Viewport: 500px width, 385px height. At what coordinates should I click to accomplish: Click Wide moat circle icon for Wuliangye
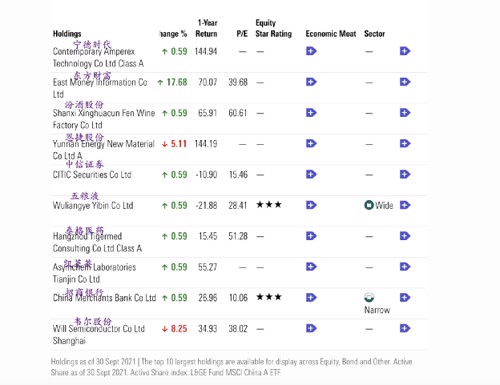(x=369, y=205)
